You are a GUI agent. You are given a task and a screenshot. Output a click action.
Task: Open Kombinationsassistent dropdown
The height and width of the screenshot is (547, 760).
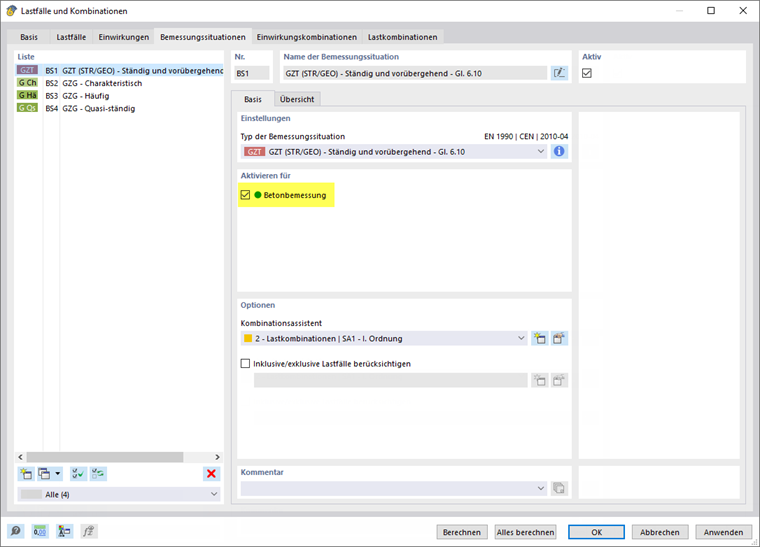pos(384,338)
